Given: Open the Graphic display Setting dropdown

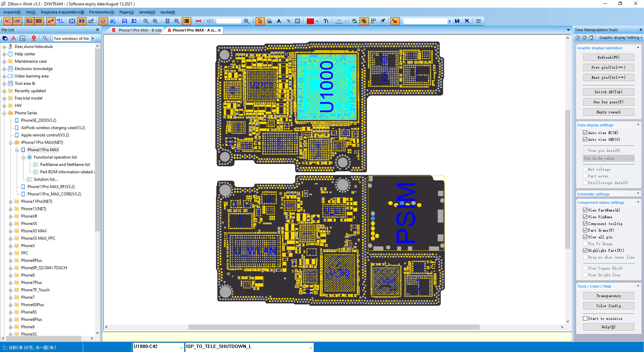Looking at the screenshot, I should [x=621, y=38].
